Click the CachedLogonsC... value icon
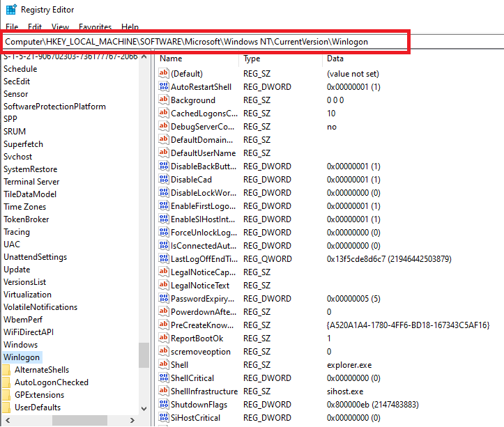This screenshot has width=504, height=427. [x=164, y=113]
